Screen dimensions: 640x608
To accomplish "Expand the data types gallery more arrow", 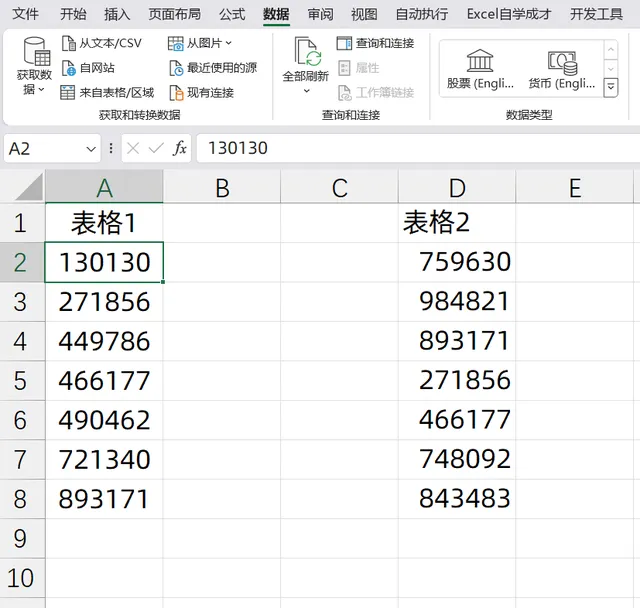I will point(611,87).
